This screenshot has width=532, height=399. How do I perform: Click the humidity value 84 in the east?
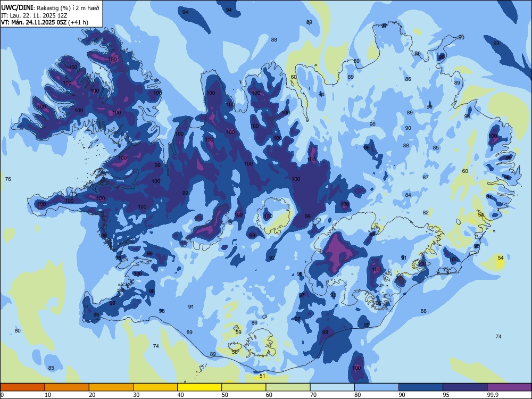408,195
